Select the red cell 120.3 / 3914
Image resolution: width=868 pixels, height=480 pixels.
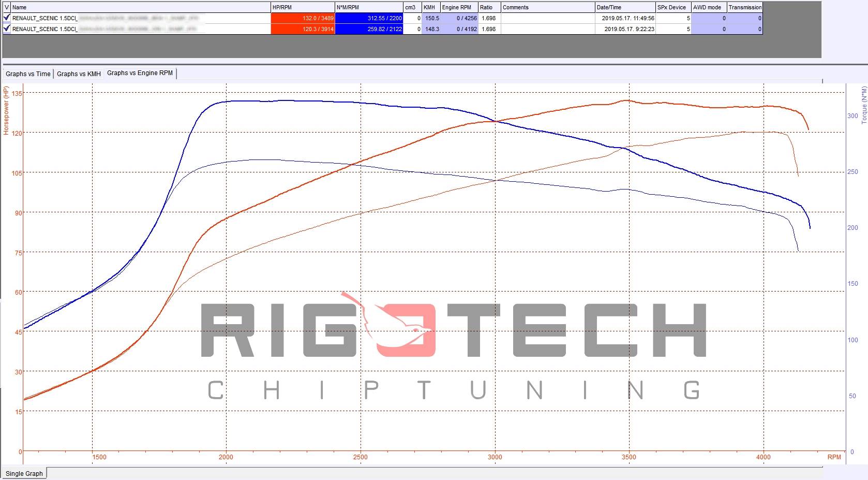pos(303,29)
